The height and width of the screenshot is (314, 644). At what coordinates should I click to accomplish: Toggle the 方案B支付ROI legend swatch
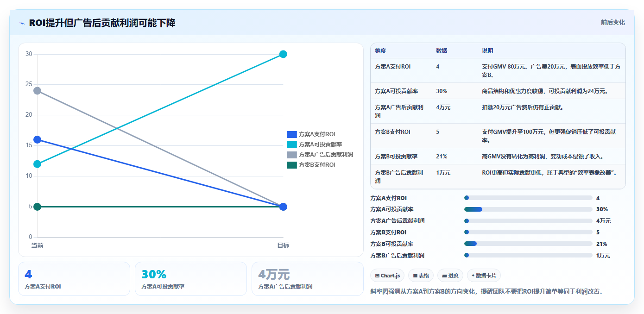tap(292, 165)
